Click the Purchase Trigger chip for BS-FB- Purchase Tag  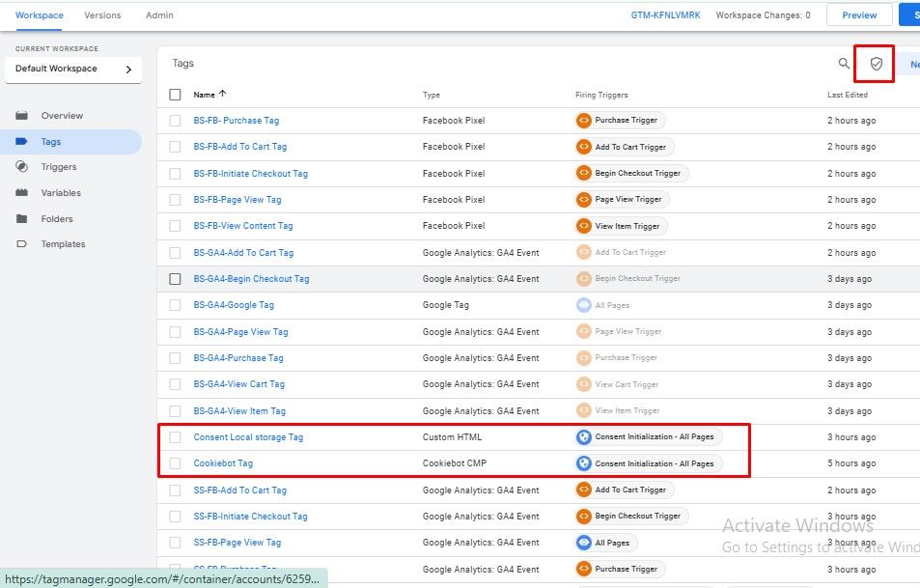(x=621, y=121)
